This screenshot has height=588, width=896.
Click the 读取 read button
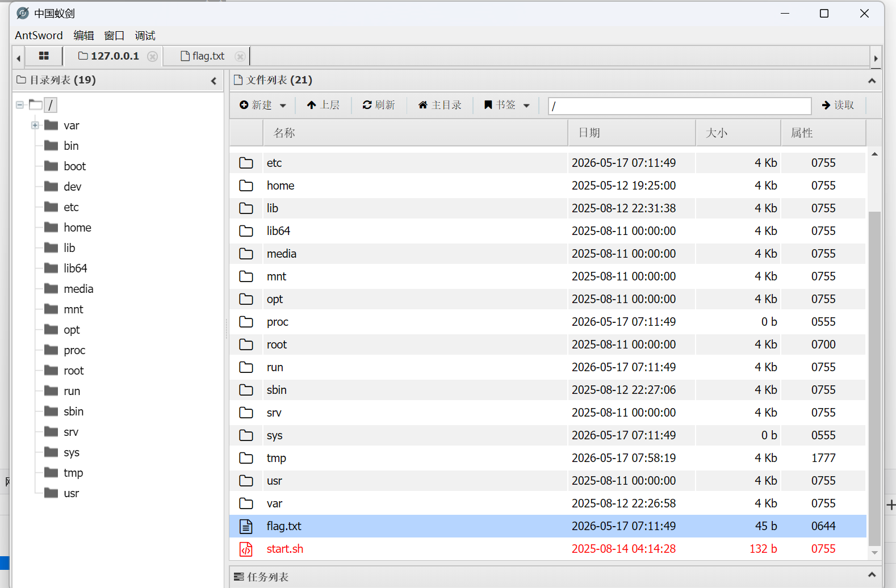click(838, 105)
